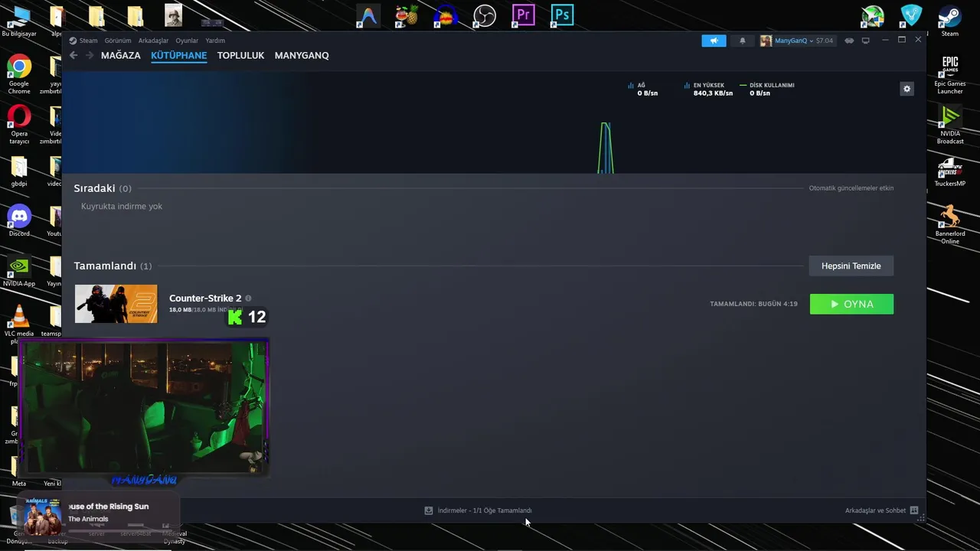Click the DİSK KULLANIMI stat

coord(767,90)
